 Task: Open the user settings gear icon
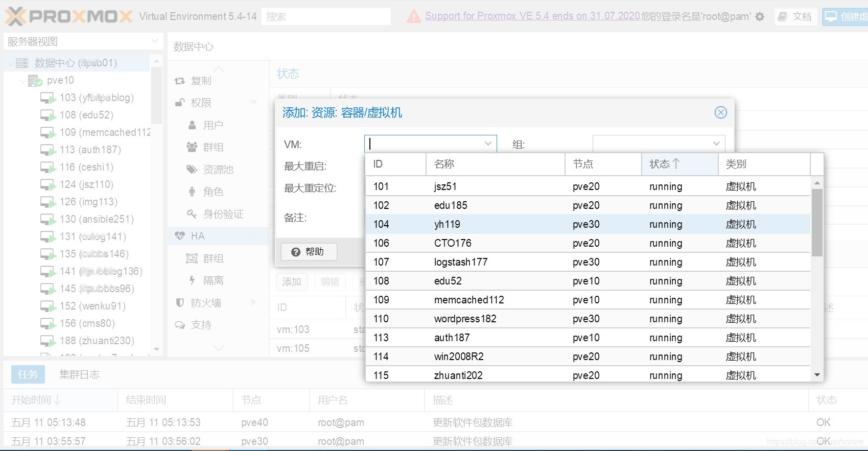tap(760, 16)
